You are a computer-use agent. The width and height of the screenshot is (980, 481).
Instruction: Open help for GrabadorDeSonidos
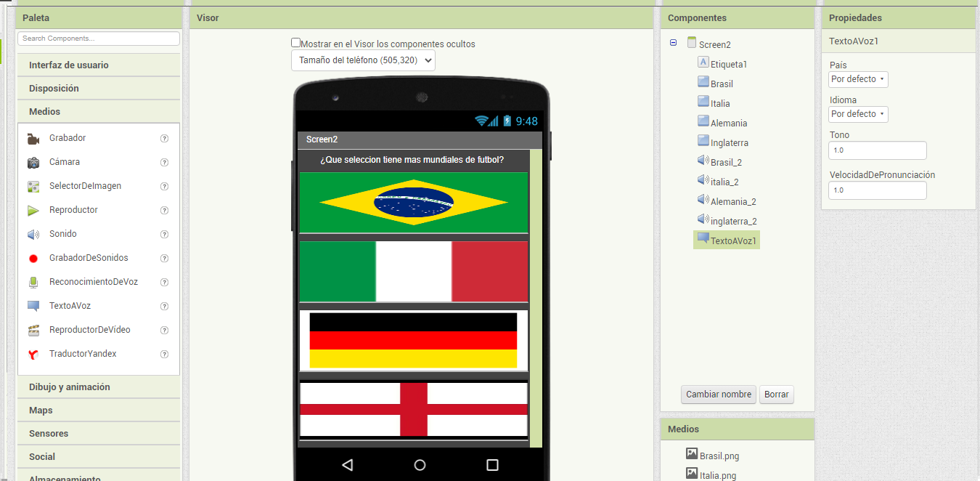pos(164,258)
